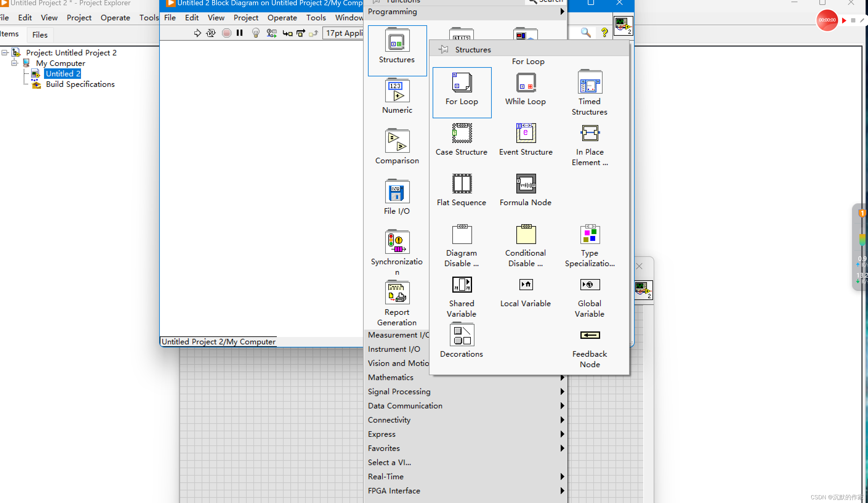Pick the Case Structure icon
The image size is (868, 503).
462,133
